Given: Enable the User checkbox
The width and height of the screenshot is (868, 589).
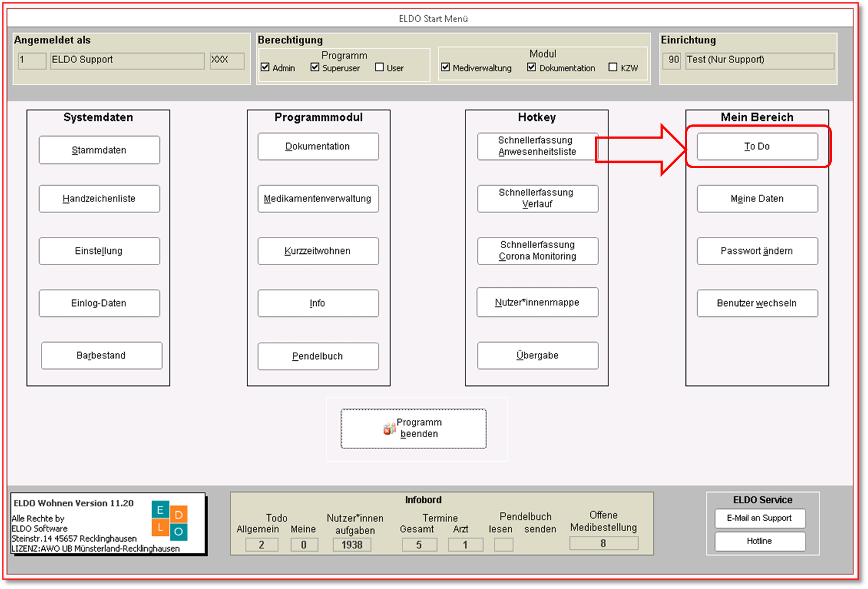Looking at the screenshot, I should pyautogui.click(x=380, y=67).
